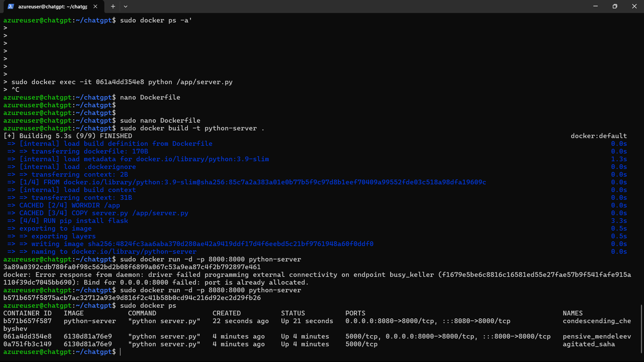Viewport: 644px width, 362px height.
Task: Click the text docker:default
Action: pos(599,136)
